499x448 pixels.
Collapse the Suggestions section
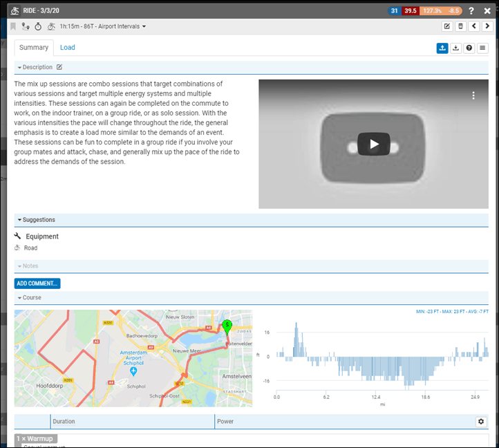click(x=36, y=220)
